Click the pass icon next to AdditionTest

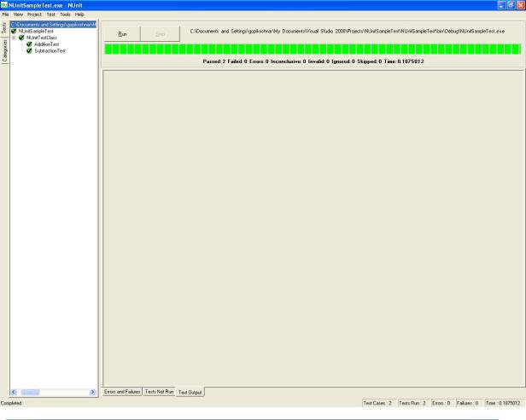[x=29, y=44]
